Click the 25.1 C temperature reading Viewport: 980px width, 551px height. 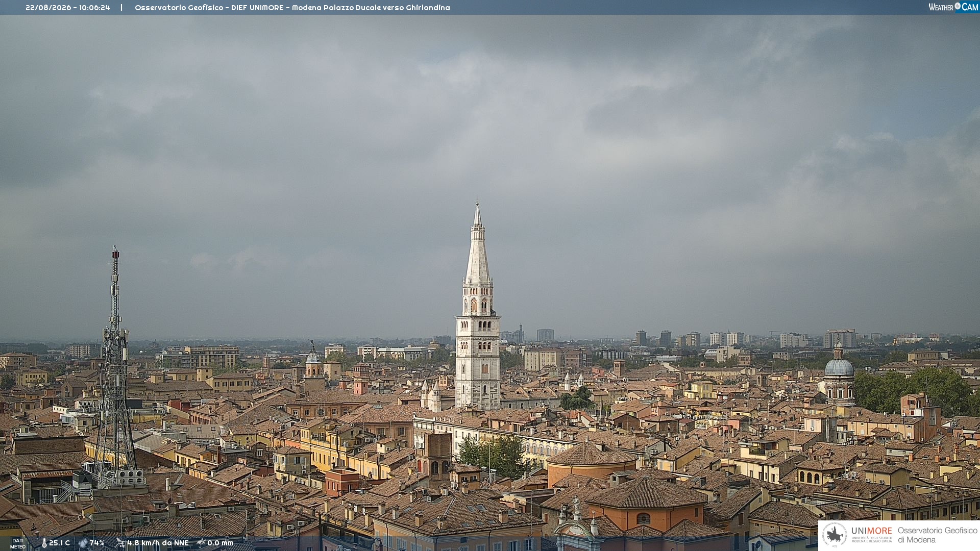(59, 543)
